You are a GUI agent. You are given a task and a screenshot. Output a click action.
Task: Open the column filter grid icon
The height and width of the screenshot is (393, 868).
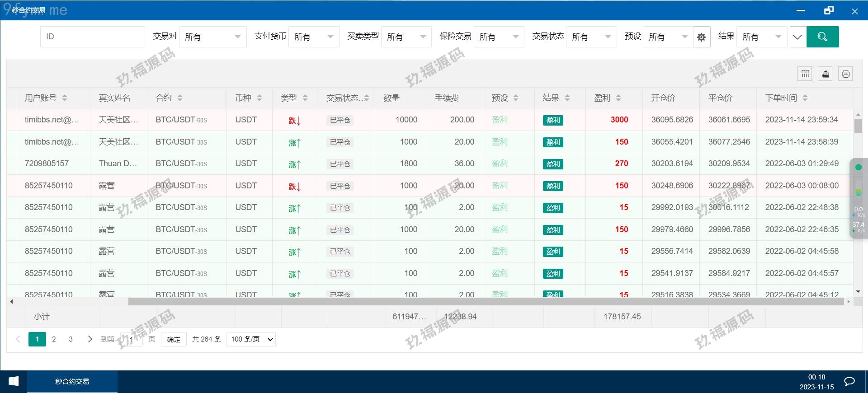(x=805, y=74)
